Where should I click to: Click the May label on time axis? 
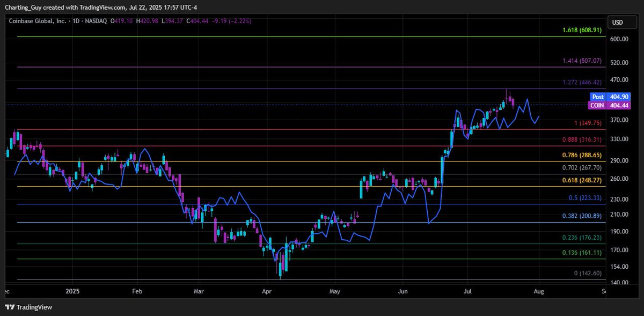point(335,292)
